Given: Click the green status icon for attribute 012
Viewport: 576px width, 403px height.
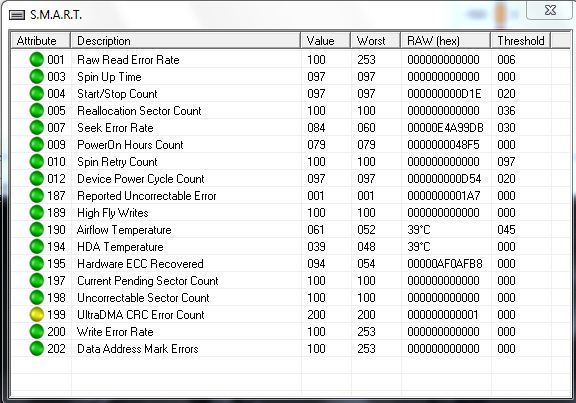Looking at the screenshot, I should click(36, 179).
